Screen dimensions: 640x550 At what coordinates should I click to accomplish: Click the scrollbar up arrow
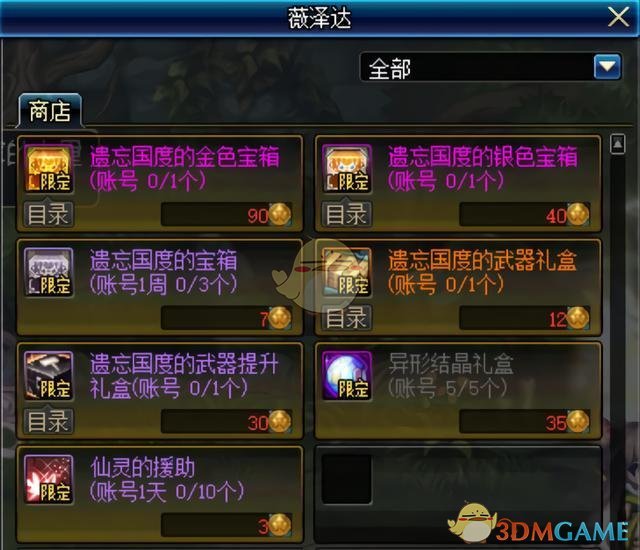coord(618,144)
